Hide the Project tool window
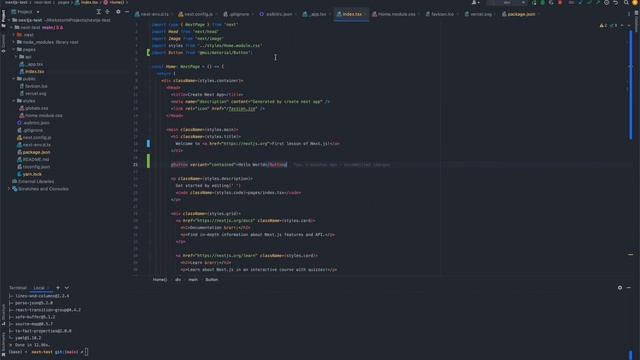Image resolution: width=640 pixels, height=360 pixels. 127,12
